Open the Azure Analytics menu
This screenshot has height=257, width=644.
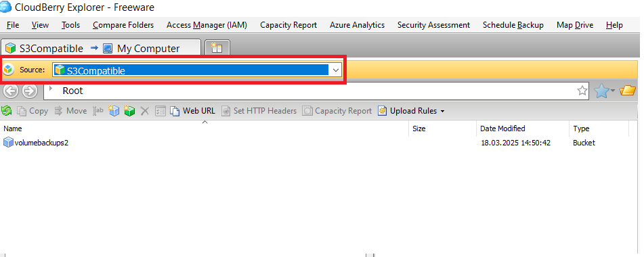pyautogui.click(x=357, y=25)
